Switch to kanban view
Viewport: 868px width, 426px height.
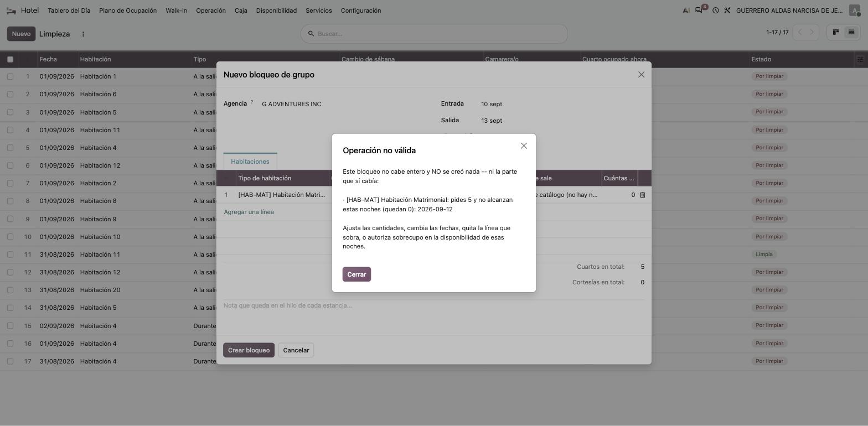836,32
